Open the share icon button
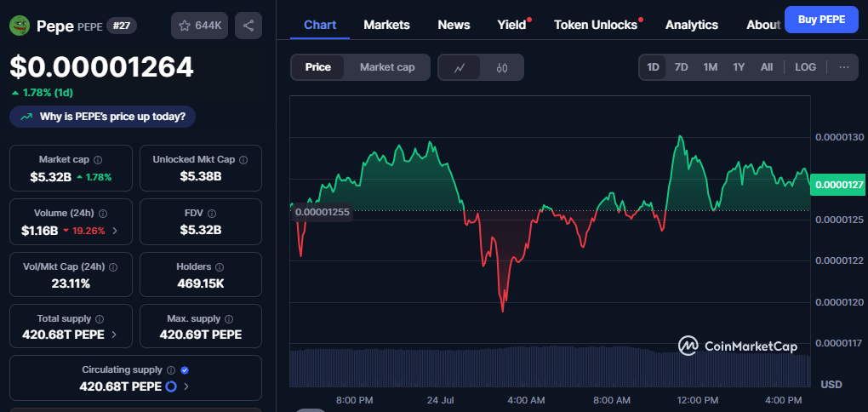Image resolution: width=868 pixels, height=412 pixels. [248, 26]
